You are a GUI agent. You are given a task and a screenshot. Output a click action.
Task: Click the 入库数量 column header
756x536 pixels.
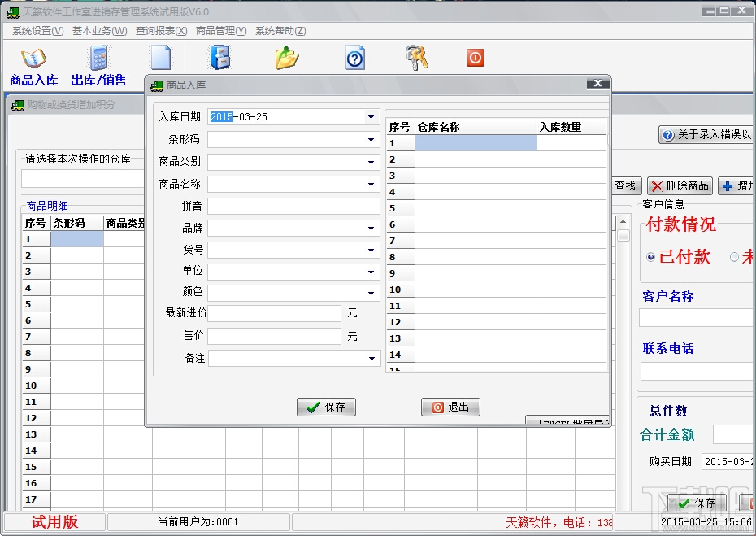pyautogui.click(x=571, y=127)
